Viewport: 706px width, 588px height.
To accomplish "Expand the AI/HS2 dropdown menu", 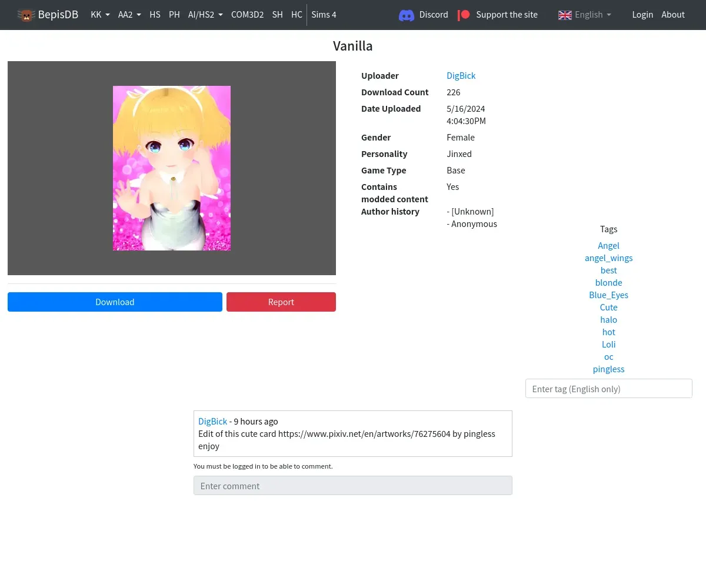I will coord(205,15).
